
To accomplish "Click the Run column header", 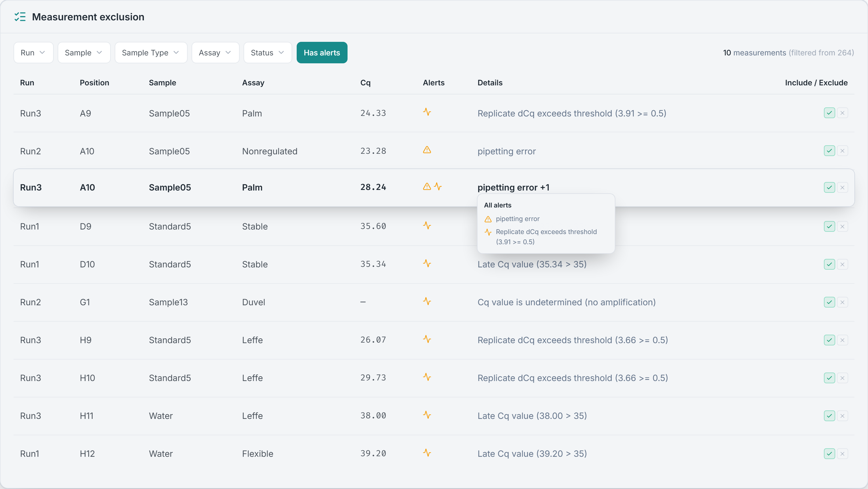I will pos(27,83).
